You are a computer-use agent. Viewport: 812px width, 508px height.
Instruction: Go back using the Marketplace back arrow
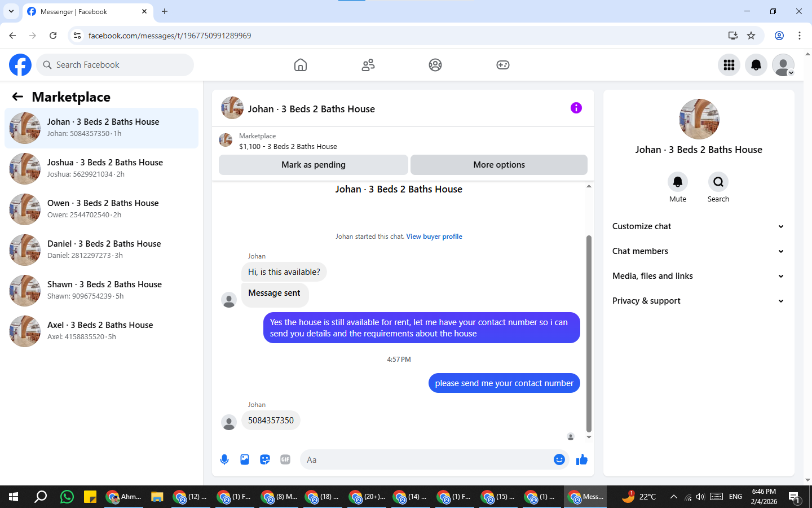tap(17, 97)
